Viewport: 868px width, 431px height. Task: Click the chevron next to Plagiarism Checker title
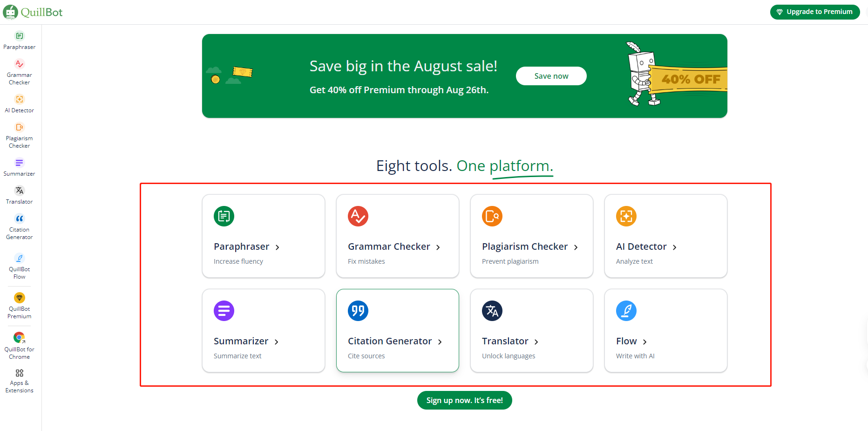coord(576,247)
